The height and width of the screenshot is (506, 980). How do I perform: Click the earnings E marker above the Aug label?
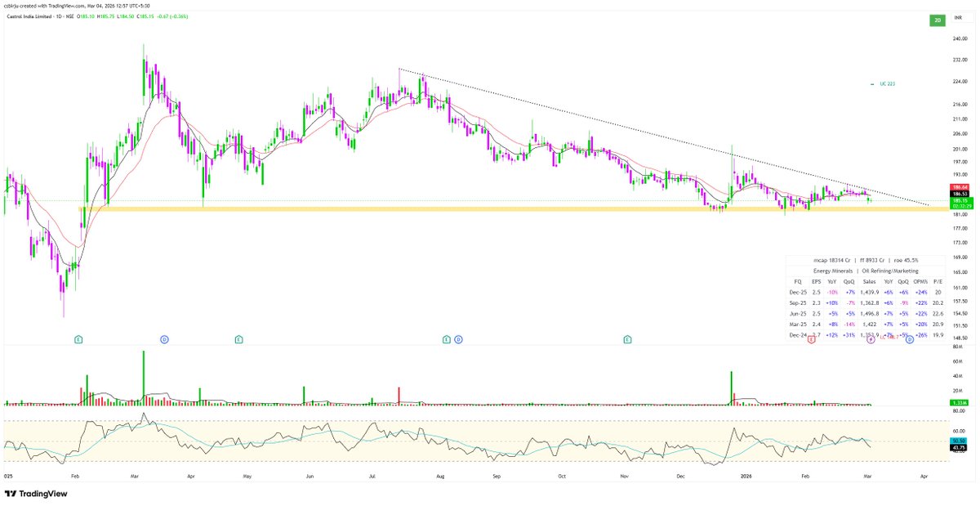point(446,338)
